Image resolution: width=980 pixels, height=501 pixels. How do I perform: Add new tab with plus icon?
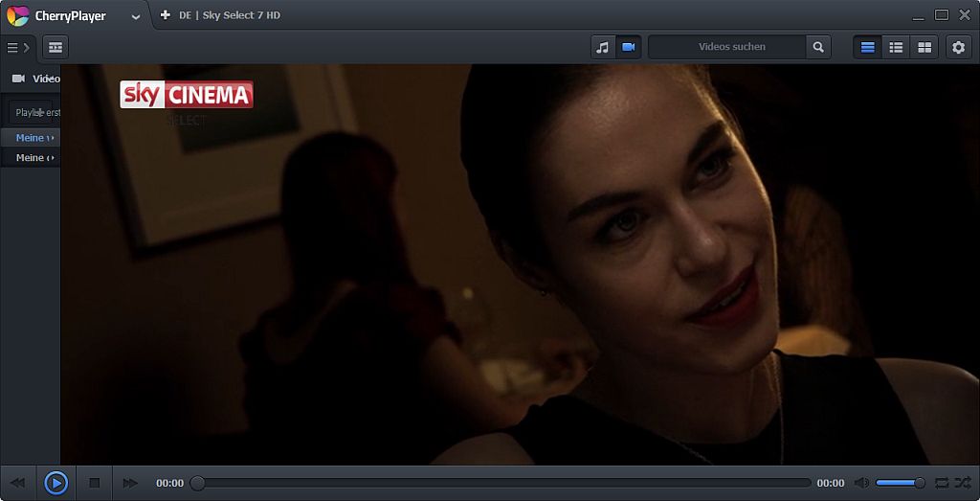tap(165, 15)
